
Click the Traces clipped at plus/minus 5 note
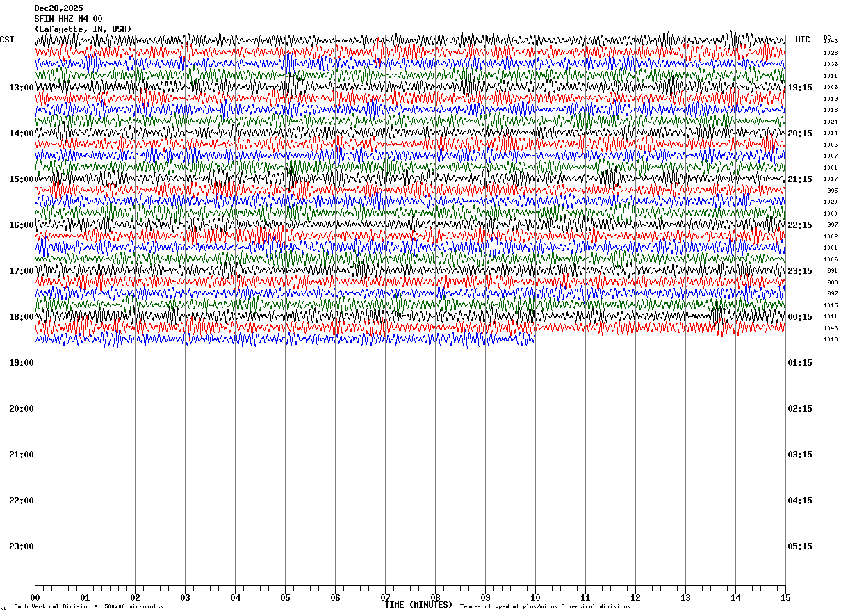[545, 607]
